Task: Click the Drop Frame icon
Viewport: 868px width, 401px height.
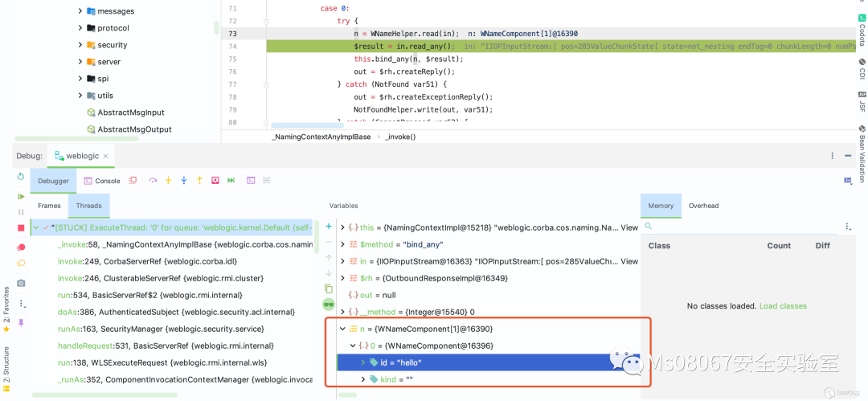Action: tap(215, 181)
